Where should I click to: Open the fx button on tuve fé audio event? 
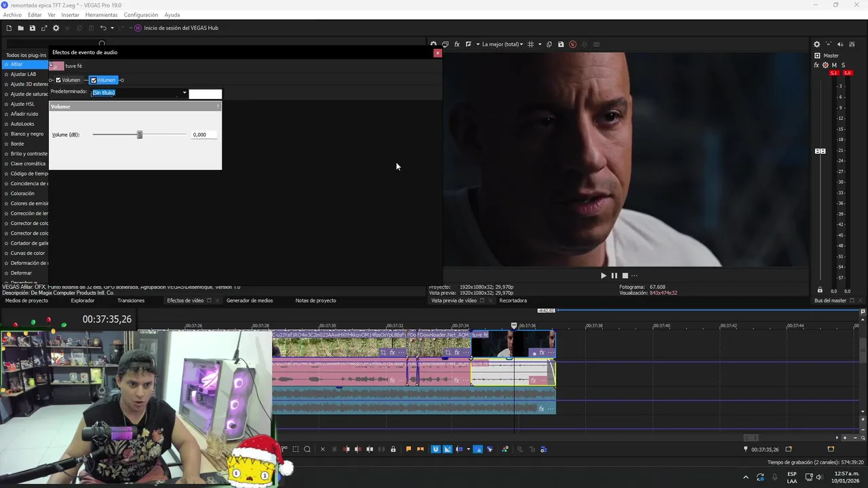coord(533,380)
